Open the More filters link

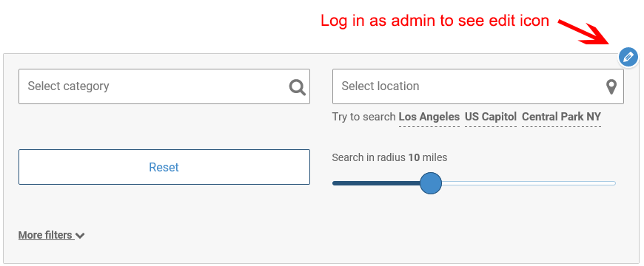[46, 235]
